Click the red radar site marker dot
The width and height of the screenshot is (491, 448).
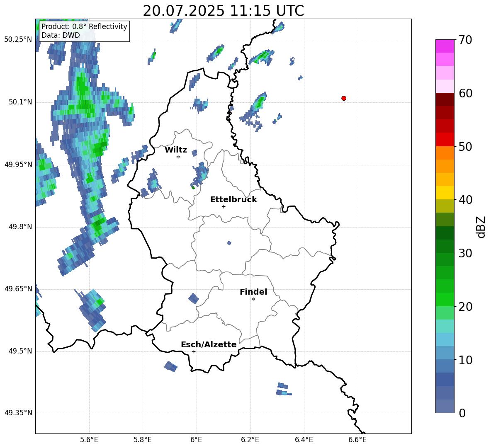point(343,98)
